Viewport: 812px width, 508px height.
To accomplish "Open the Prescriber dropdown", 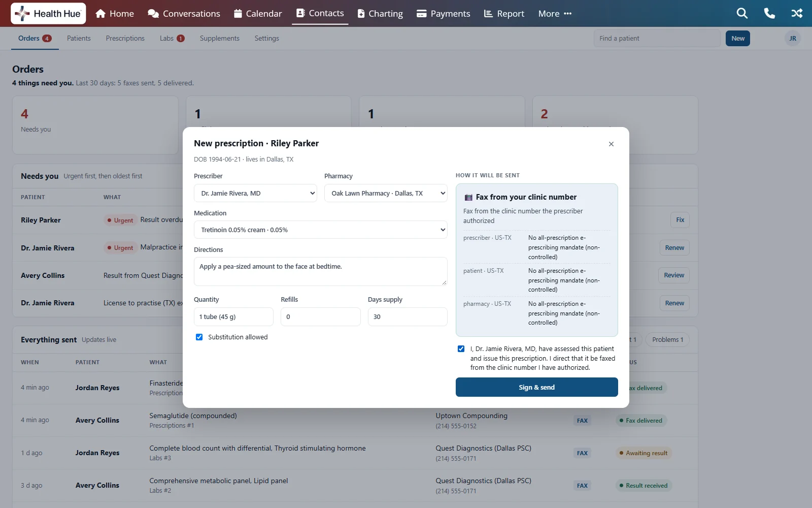I will 255,194.
